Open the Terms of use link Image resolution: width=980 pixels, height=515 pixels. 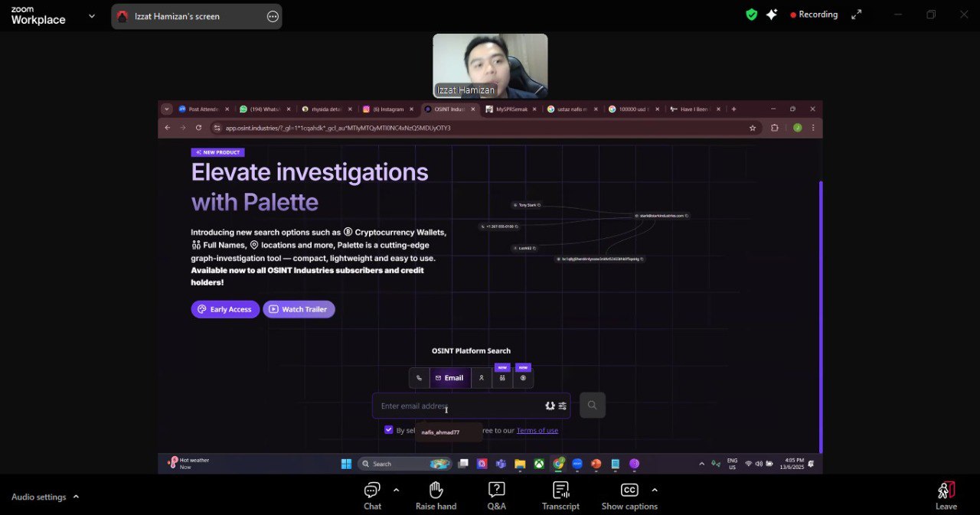click(537, 430)
